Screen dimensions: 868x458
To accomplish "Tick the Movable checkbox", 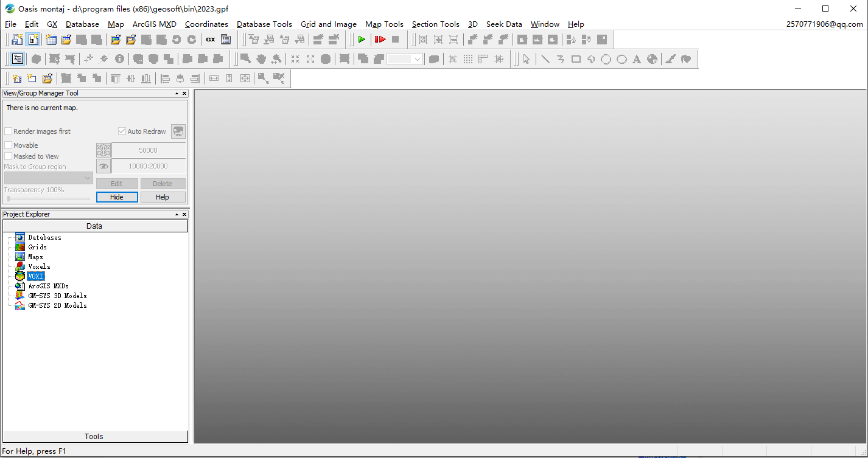I will coord(9,145).
